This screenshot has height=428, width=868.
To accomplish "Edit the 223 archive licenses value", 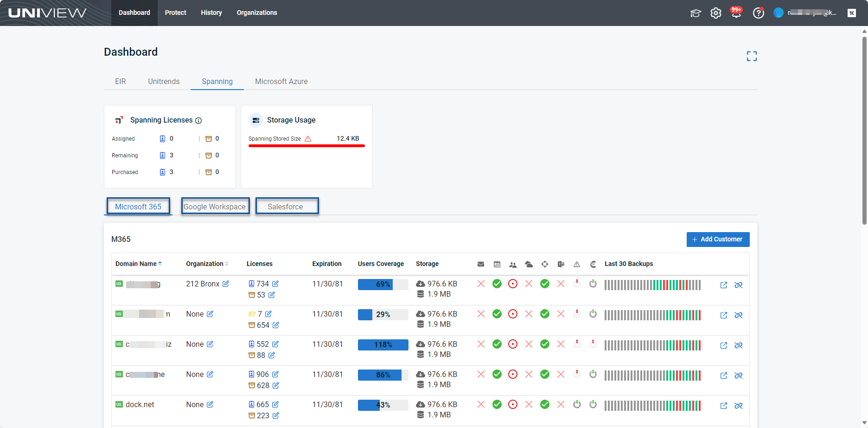I will [276, 415].
